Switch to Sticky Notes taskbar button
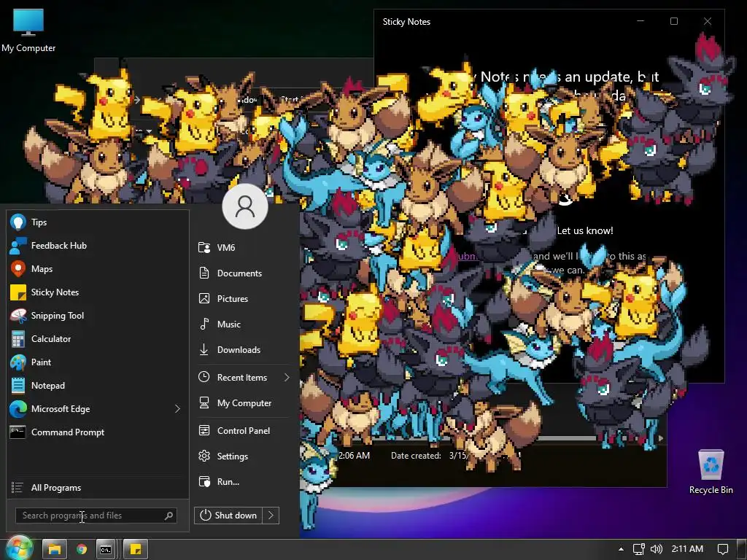 point(136,549)
